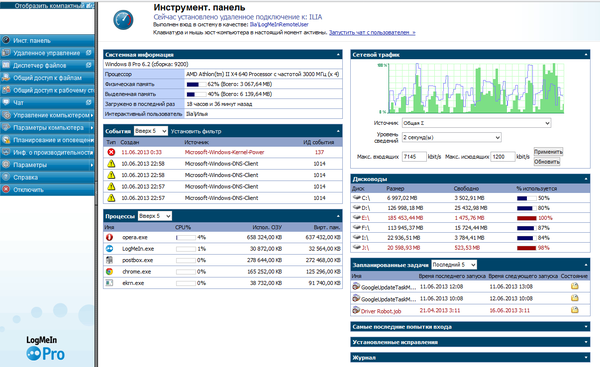Expand the Журнал panel
Viewport: 600px width, 367px height.
(470, 357)
